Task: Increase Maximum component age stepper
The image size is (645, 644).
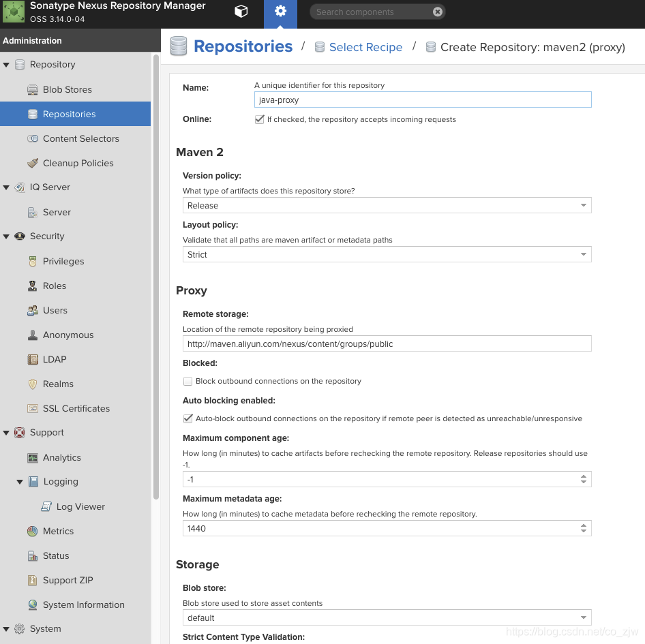Action: point(584,476)
